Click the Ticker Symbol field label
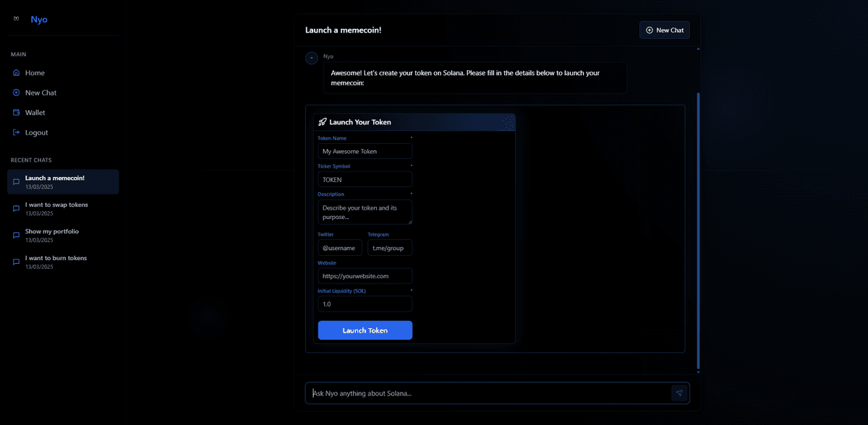The height and width of the screenshot is (425, 868). pos(334,166)
